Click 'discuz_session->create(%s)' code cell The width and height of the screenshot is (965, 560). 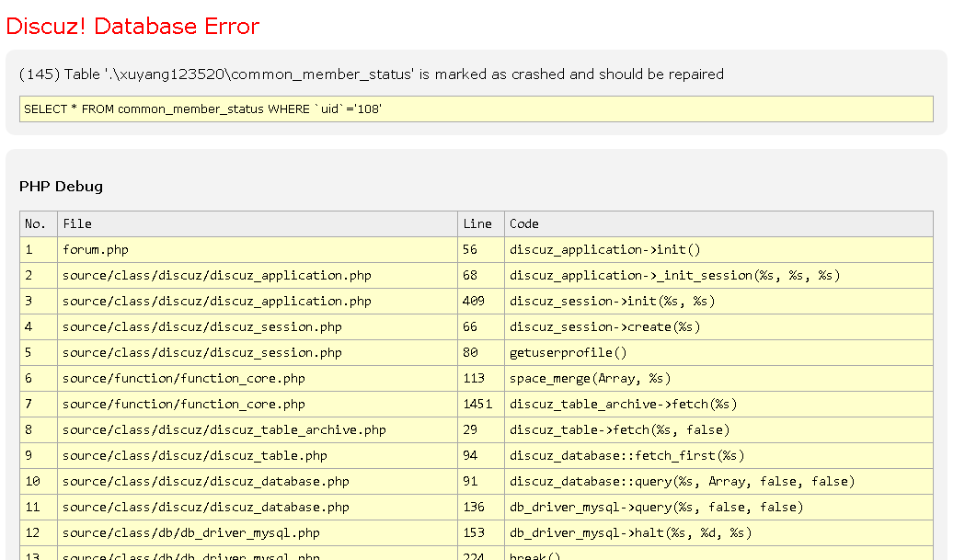[718, 327]
